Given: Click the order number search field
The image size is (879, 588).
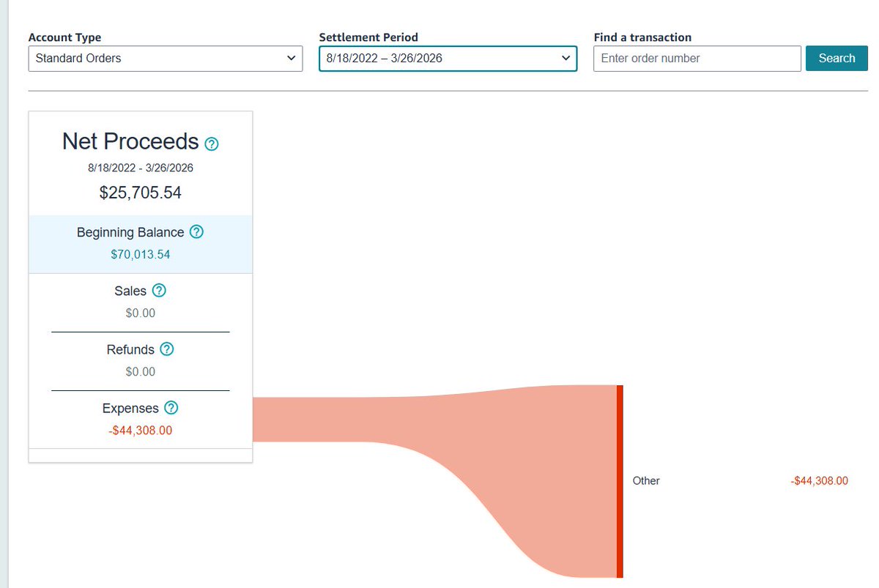Looking at the screenshot, I should pos(697,59).
